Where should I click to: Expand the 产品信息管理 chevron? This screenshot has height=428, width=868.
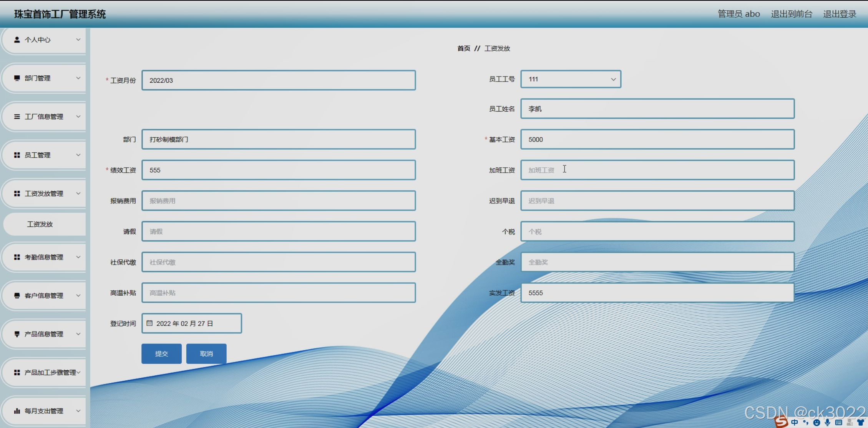pos(78,334)
